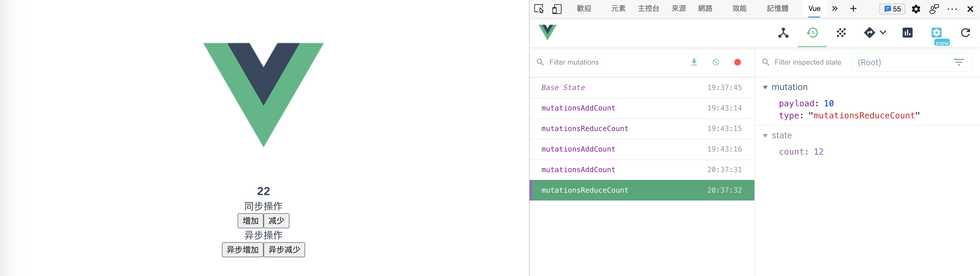Viewport: 980px width, 276px height.
Task: Select mutationsAddCount at 20:37:31
Action: coord(642,170)
